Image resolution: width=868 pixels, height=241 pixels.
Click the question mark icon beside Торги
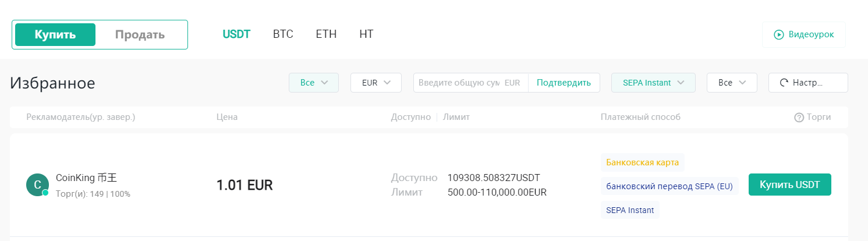point(799,118)
